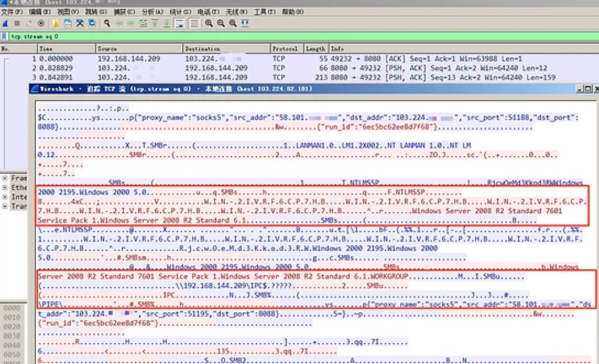
Task: Jump to the first packet
Action: point(155,24)
